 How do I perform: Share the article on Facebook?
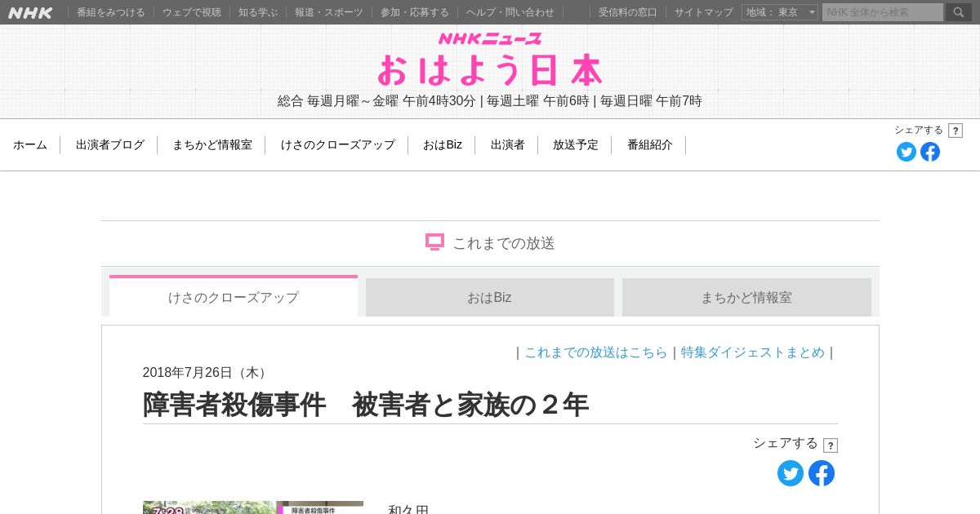[822, 473]
